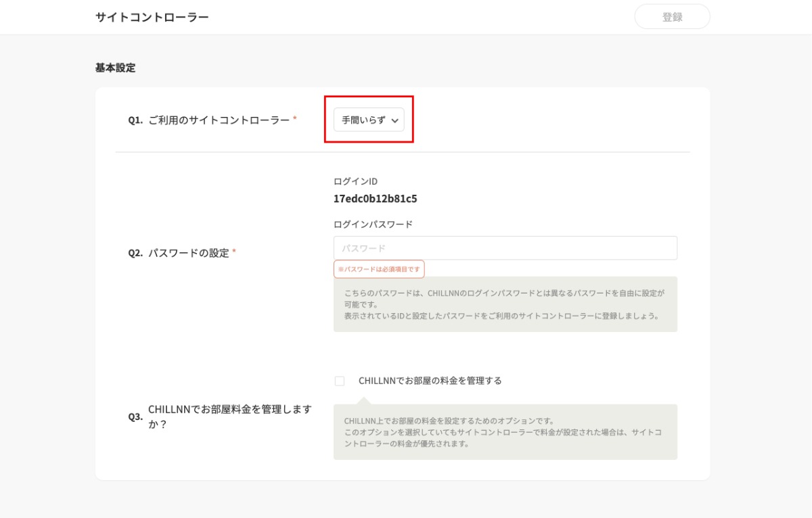Click the ログインID label
The width and height of the screenshot is (812, 518).
355,181
